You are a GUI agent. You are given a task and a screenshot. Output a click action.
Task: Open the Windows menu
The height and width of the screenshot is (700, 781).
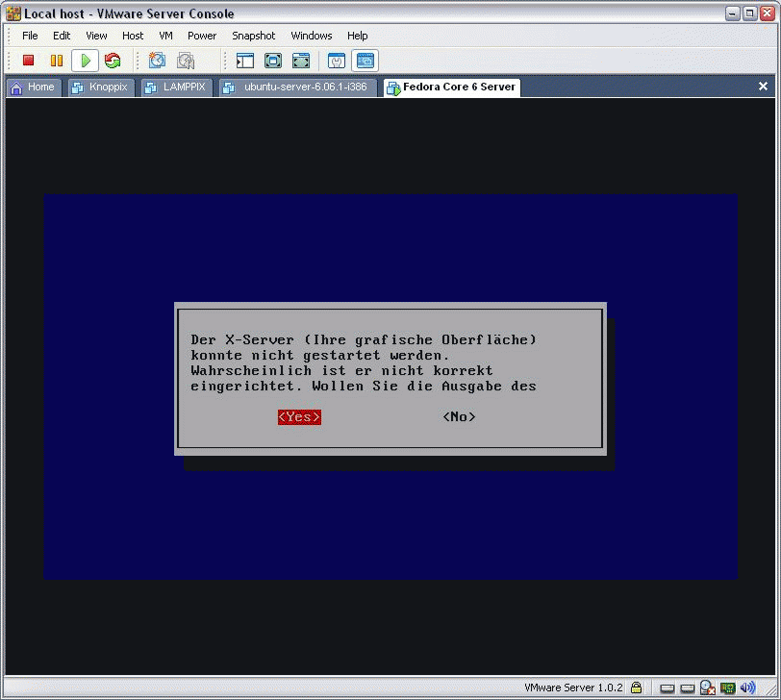tap(312, 36)
